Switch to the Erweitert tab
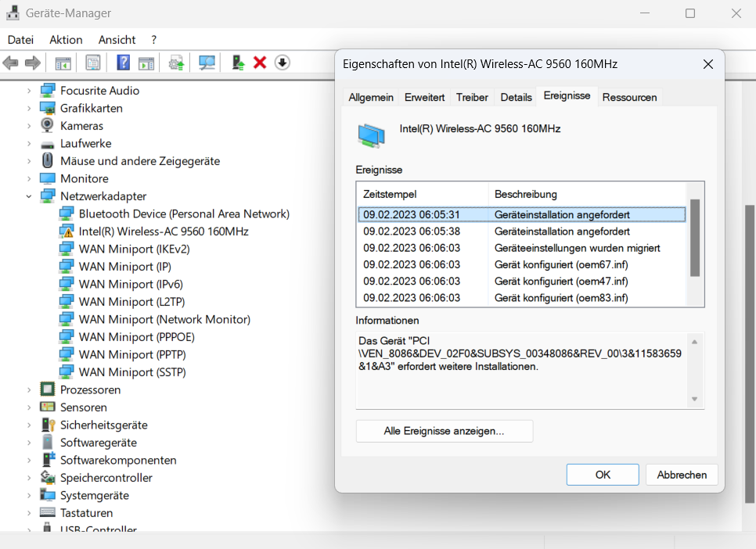The height and width of the screenshot is (549, 756). click(424, 97)
